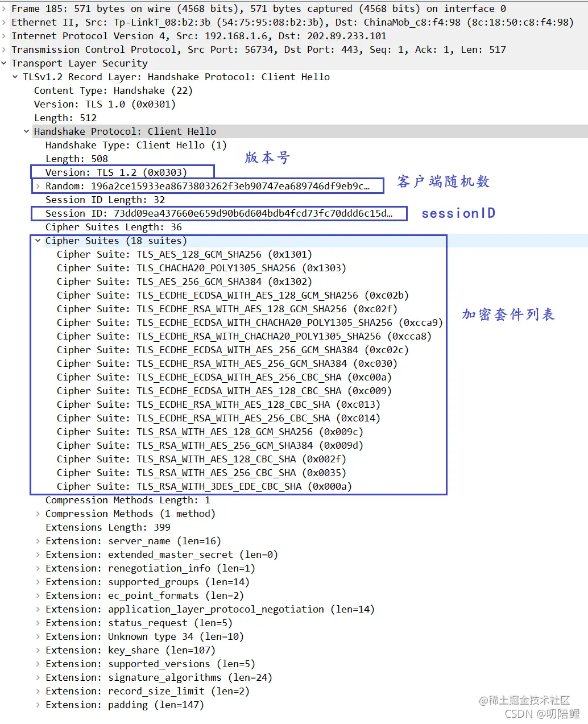Select cipher TLS_RSA_WITH_AES_128_GCM_SHA256 (0x009c)
Screen dimensions: 588x724
pyautogui.click(x=210, y=432)
